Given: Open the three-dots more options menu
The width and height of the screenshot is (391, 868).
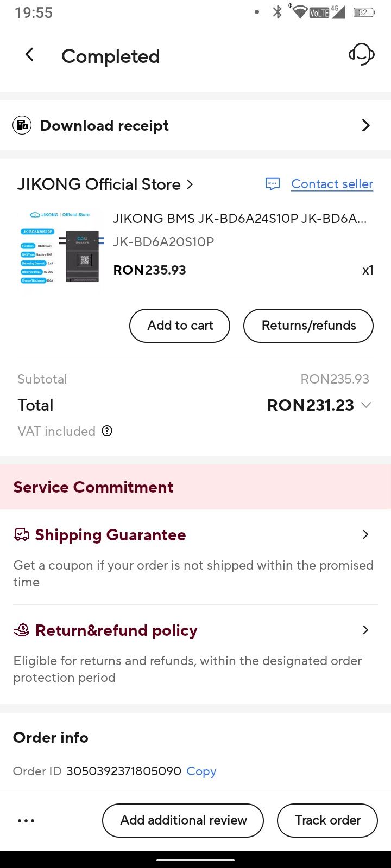Looking at the screenshot, I should [x=26, y=821].
